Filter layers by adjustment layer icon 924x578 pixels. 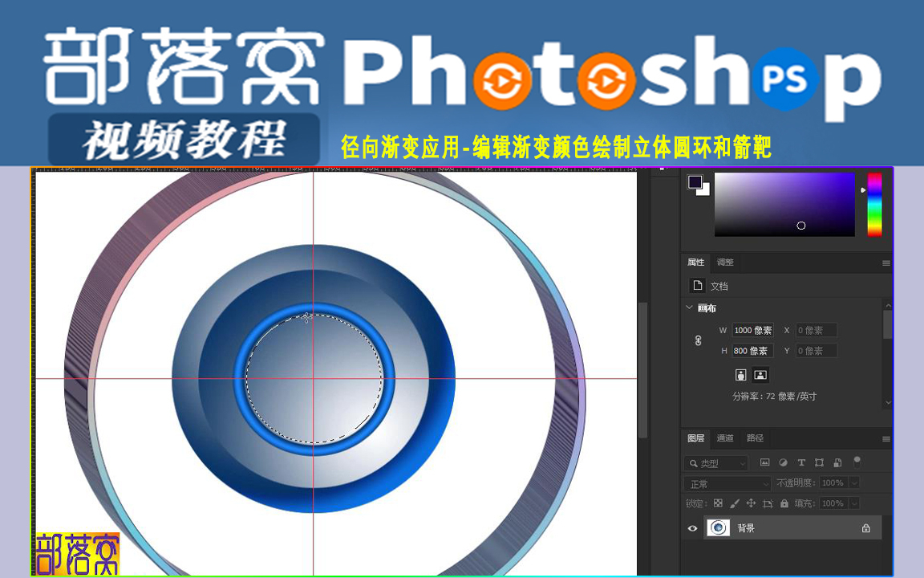783,462
